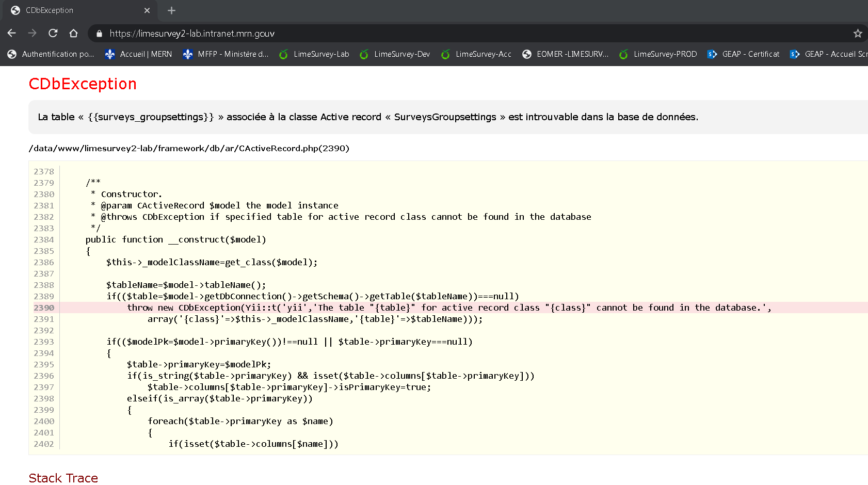The width and height of the screenshot is (868, 485).
Task: Select the CDbException browser tab
Action: [x=81, y=10]
